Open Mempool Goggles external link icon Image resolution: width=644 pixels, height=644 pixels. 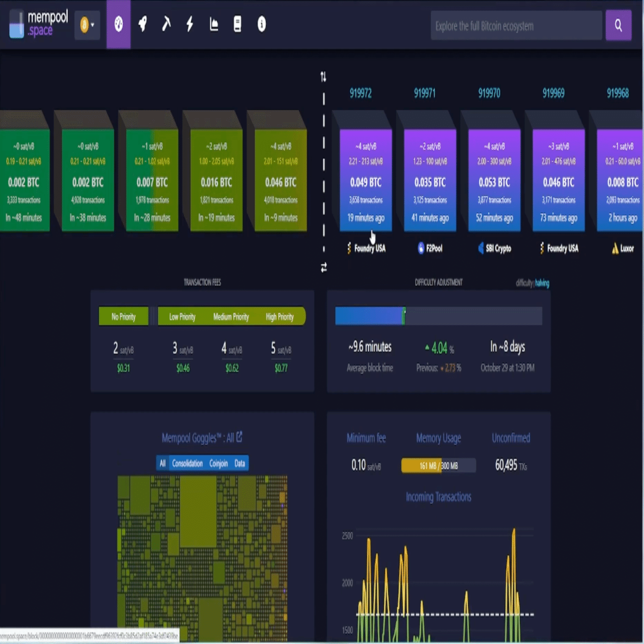pyautogui.click(x=239, y=437)
